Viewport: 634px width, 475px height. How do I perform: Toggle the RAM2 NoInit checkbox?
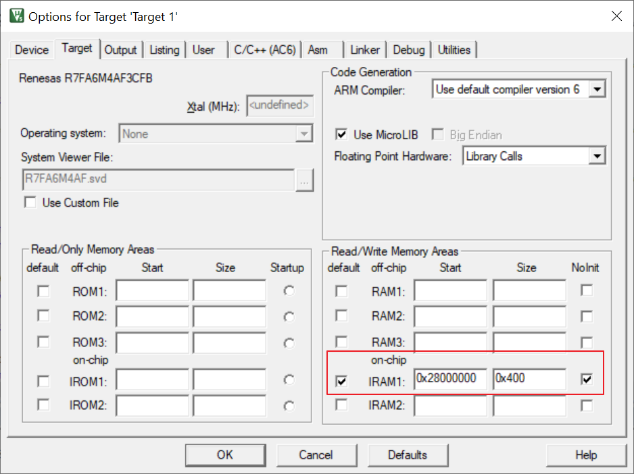[587, 317]
